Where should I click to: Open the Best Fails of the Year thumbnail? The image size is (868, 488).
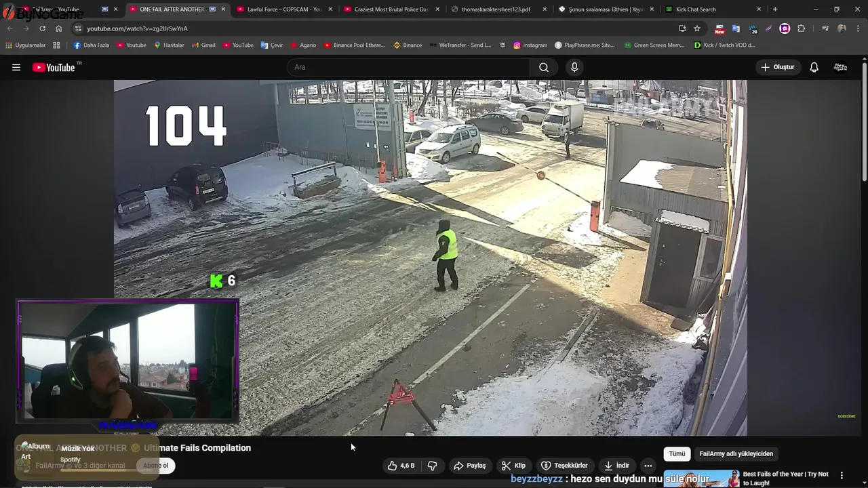[701, 479]
